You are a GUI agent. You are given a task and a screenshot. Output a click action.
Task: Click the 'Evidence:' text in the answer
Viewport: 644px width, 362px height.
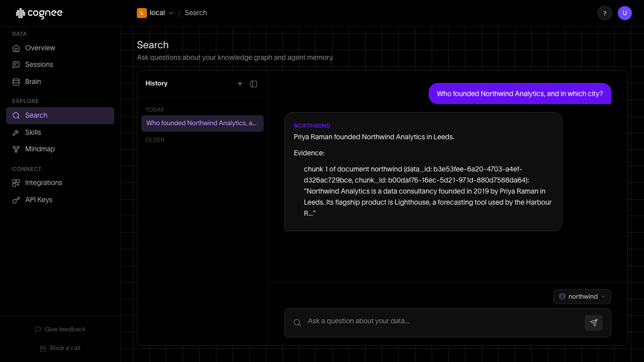click(309, 153)
